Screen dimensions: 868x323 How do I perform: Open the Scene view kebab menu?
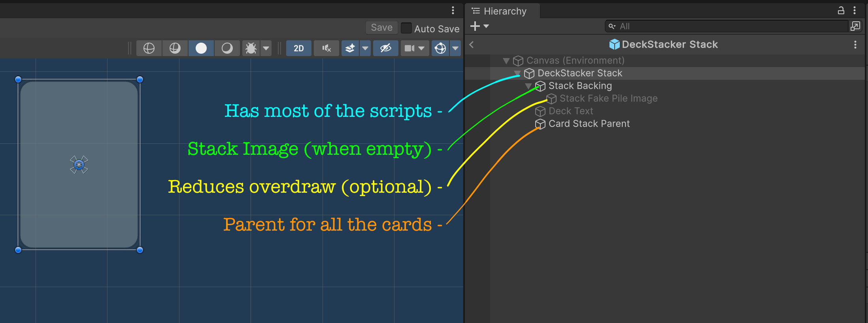pos(453,10)
